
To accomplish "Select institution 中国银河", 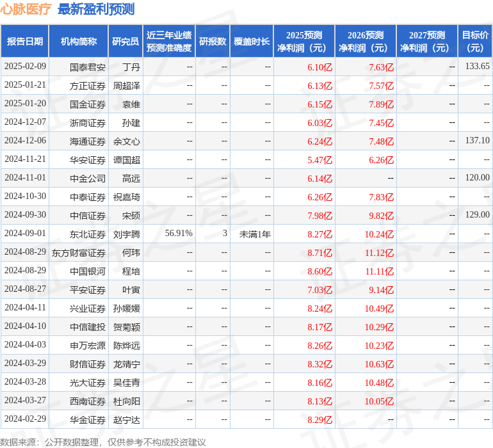I will pyautogui.click(x=88, y=271).
